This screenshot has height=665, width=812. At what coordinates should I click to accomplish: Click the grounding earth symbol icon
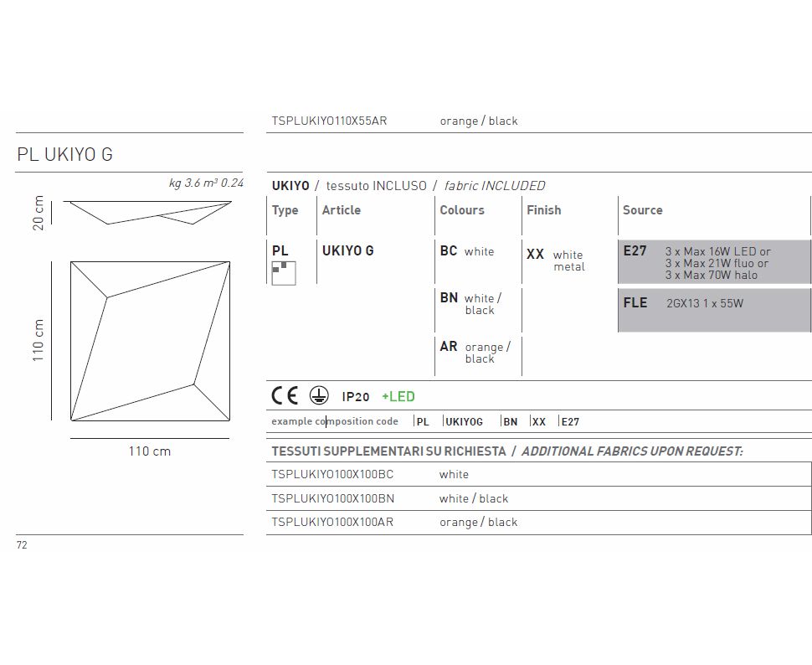coord(319,396)
